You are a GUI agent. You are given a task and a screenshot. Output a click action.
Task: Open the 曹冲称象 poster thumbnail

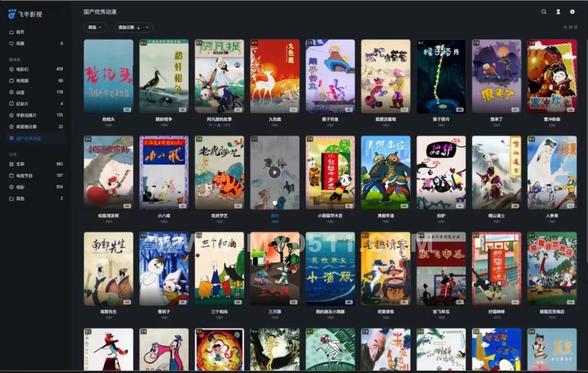click(552, 76)
